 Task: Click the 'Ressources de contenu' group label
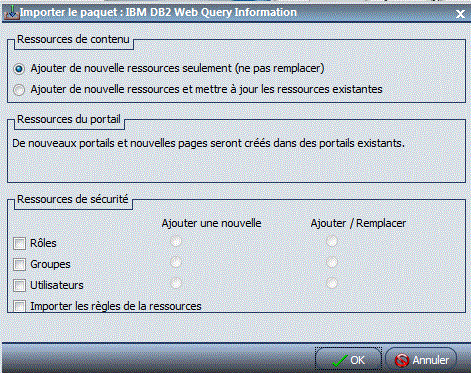(x=73, y=39)
